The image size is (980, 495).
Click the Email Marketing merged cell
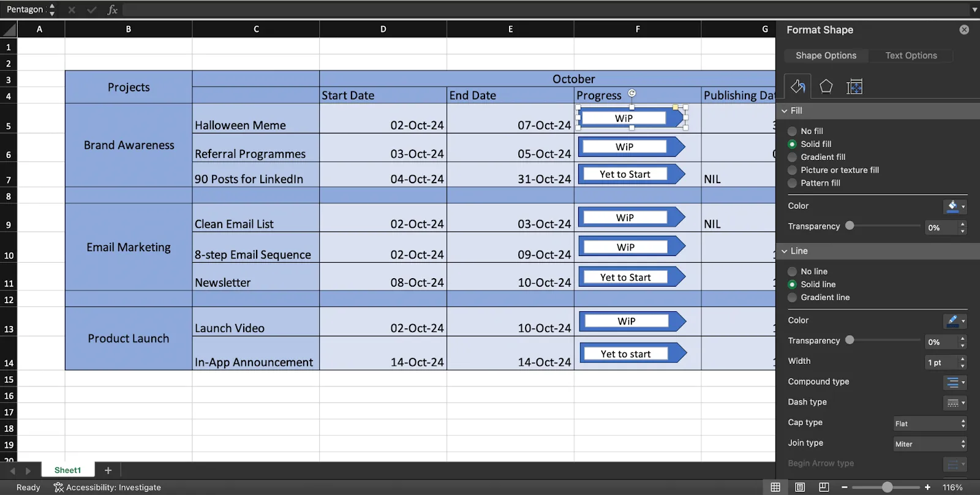[129, 247]
